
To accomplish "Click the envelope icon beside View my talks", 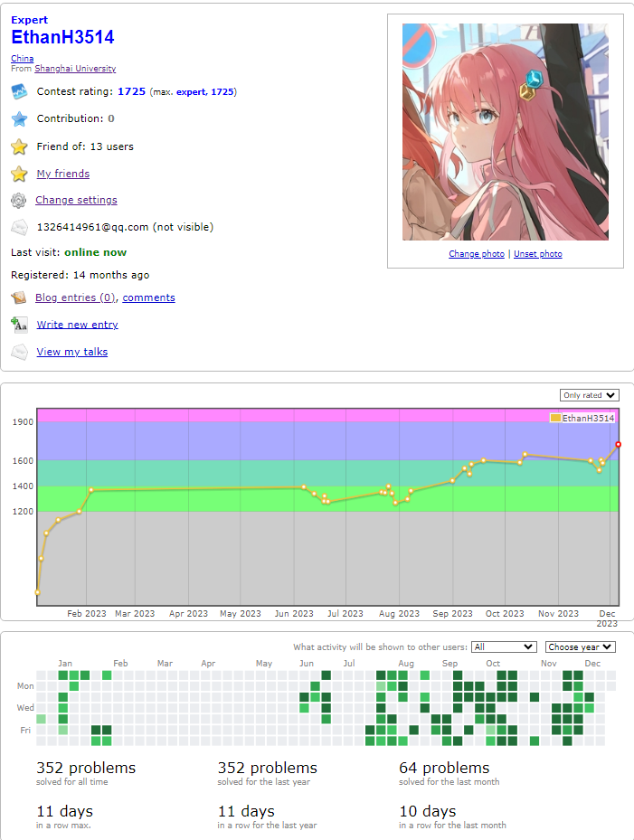I will pyautogui.click(x=19, y=352).
